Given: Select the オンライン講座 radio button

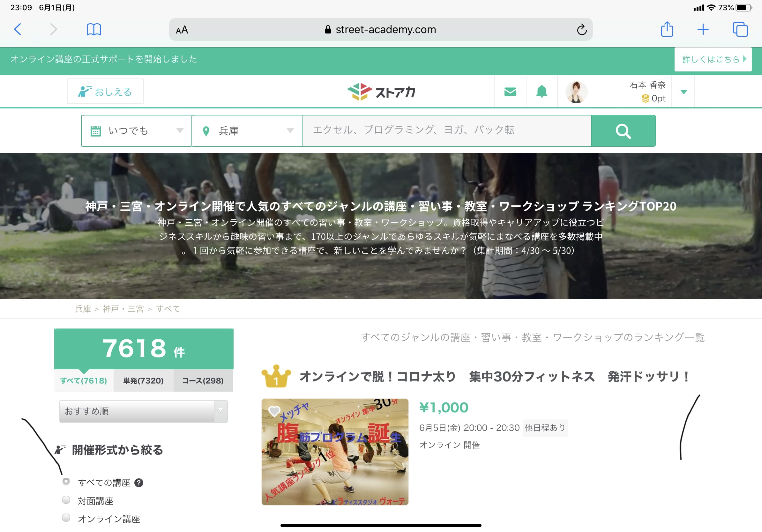Looking at the screenshot, I should (x=66, y=518).
